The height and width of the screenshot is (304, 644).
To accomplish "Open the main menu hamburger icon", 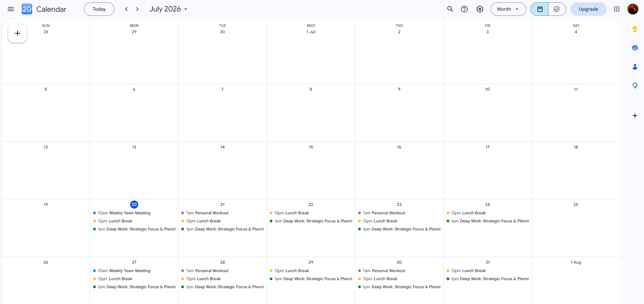I will (11, 9).
